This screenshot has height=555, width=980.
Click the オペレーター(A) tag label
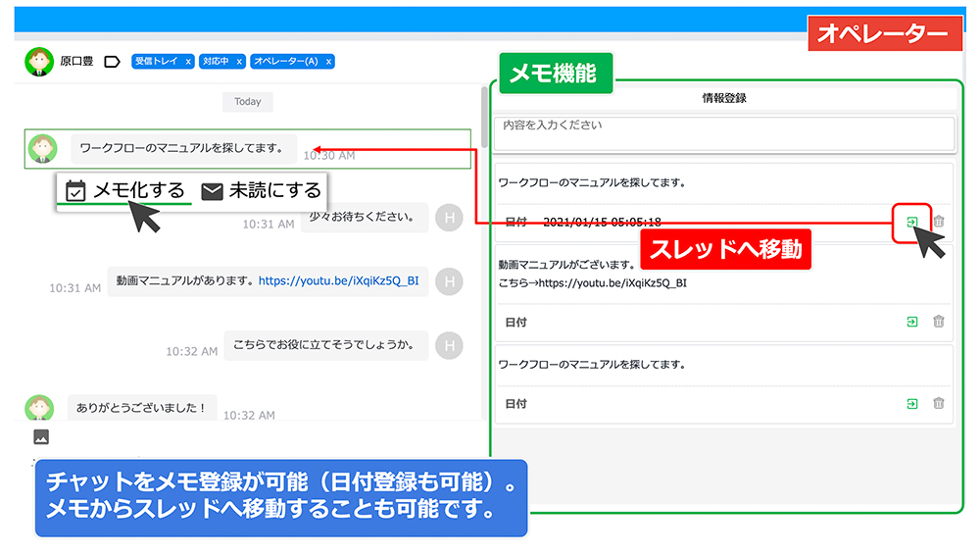tap(285, 62)
